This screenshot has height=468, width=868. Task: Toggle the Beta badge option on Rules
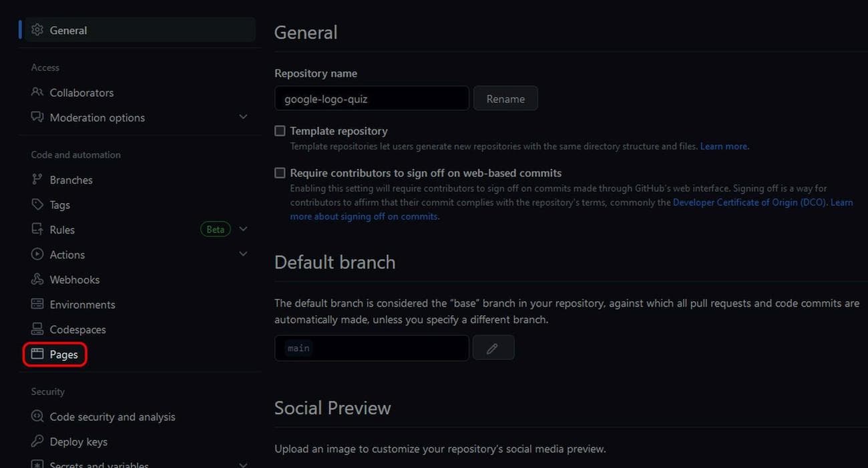(215, 229)
